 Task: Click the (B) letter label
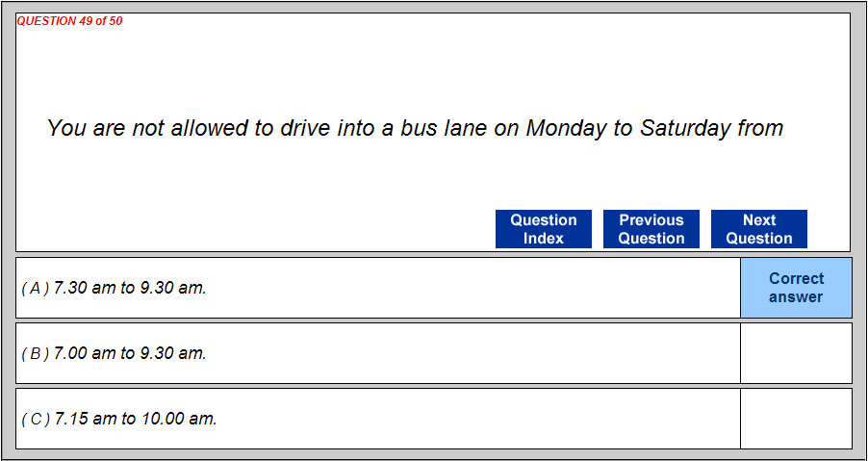[36, 353]
